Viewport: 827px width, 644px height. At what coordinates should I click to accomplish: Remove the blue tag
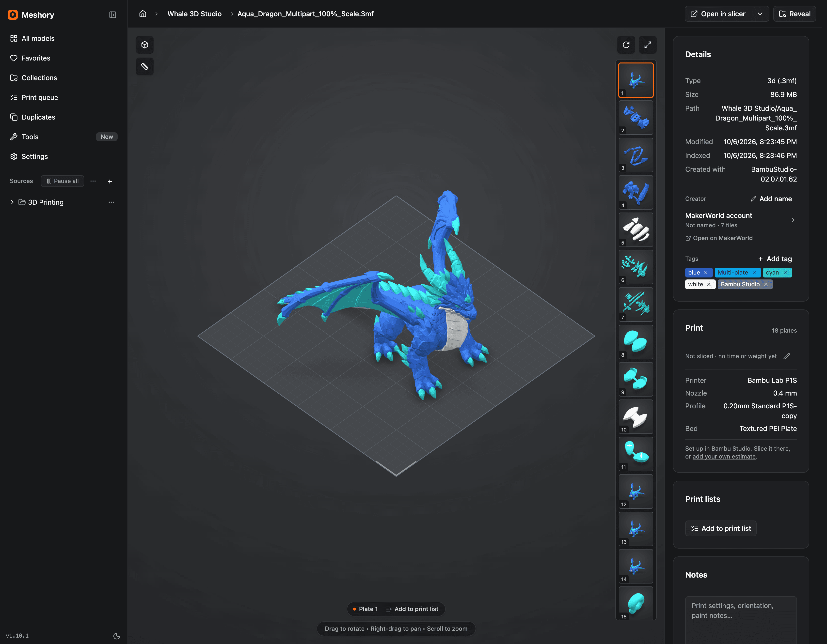click(x=706, y=272)
